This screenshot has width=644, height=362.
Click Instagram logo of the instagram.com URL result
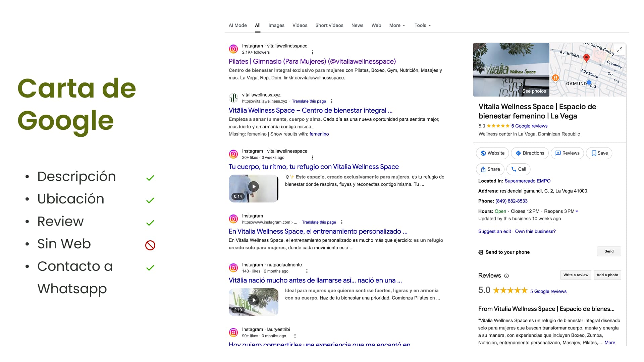[x=233, y=219]
